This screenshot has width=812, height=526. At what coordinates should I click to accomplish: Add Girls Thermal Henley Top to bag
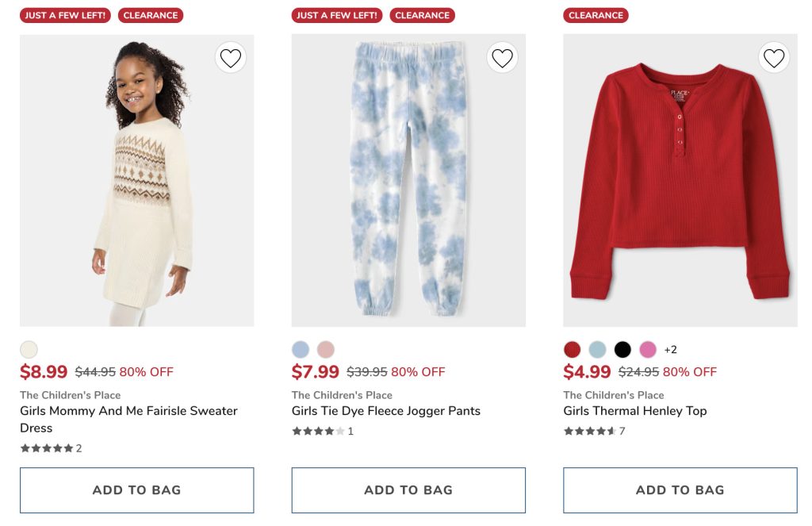(x=680, y=490)
